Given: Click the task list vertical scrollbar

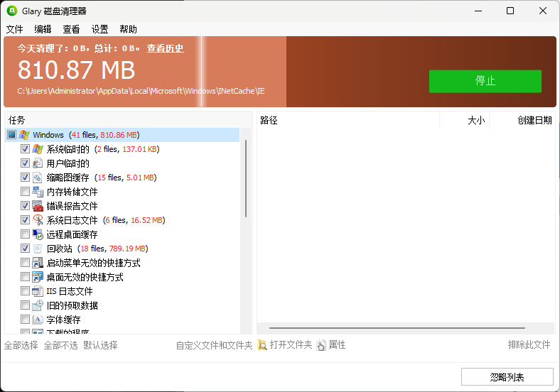Looking at the screenshot, I should (x=246, y=178).
